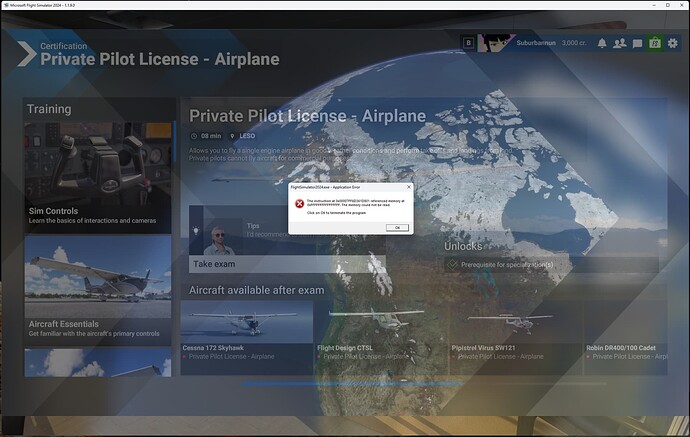Viewport: 690px width, 437px height.
Task: Click the Prerequisite for specialization(s) entry
Action: click(551, 265)
